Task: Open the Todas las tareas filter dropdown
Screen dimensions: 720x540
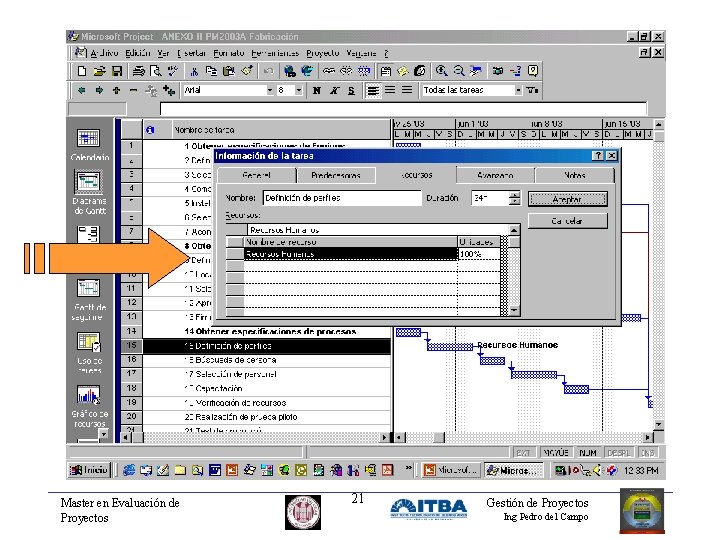Action: tap(518, 90)
